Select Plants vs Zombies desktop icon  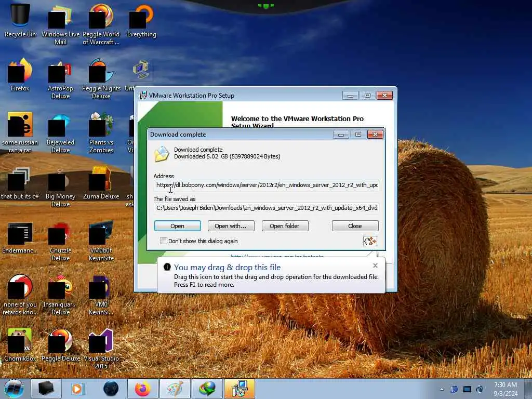tap(101, 132)
